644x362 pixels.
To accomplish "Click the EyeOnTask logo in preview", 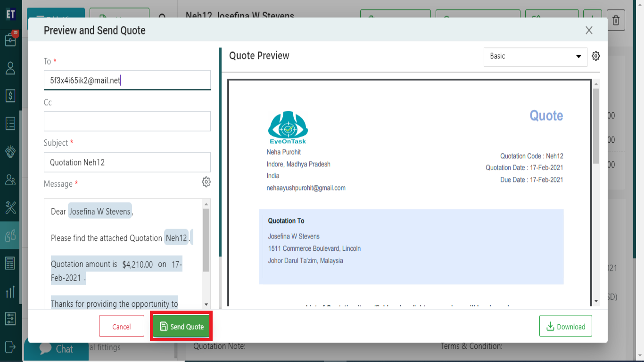I will (288, 127).
